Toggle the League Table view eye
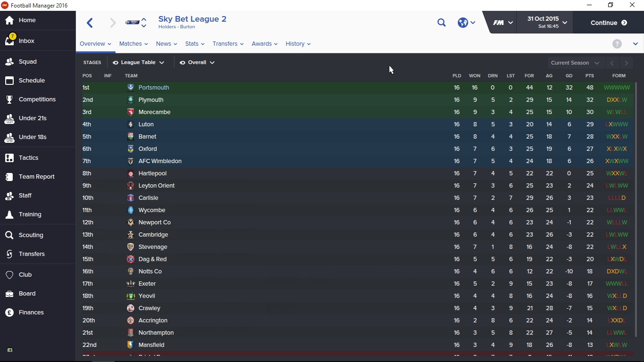Screen dimensions: 644x362 116,63
